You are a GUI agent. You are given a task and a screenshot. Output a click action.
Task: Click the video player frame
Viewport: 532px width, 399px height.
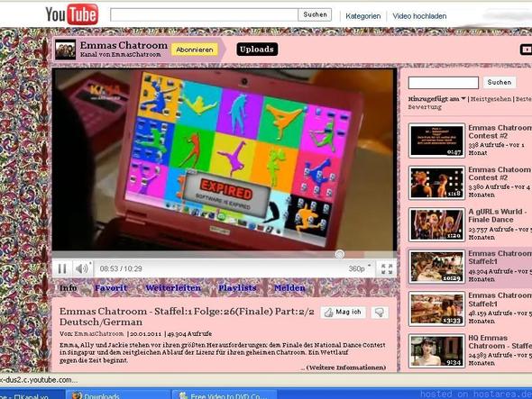click(225, 159)
